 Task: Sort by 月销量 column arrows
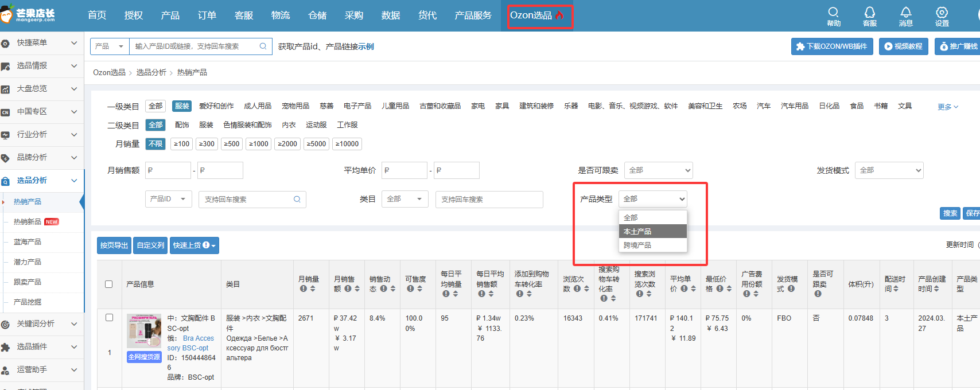pos(313,288)
